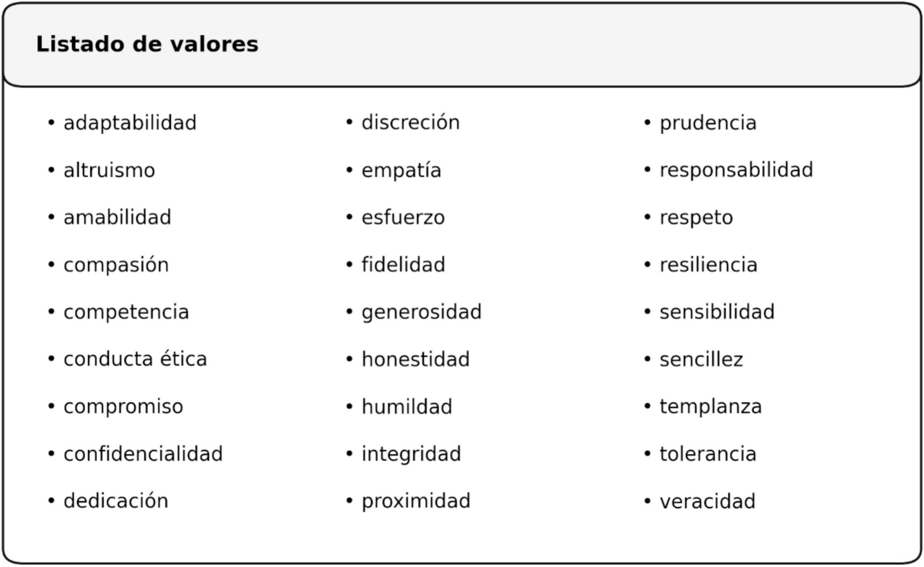Click on "compasión" list entry
Viewport: 924px width, 567px height.
[x=116, y=265]
